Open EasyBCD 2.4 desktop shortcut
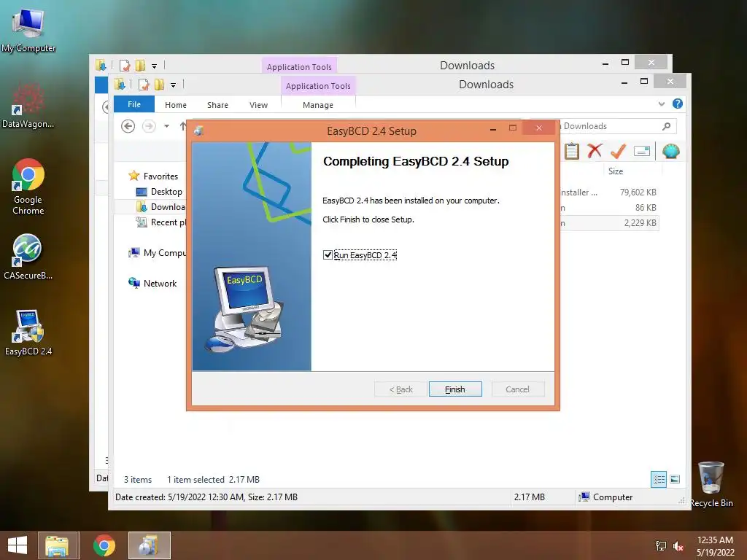 28,332
